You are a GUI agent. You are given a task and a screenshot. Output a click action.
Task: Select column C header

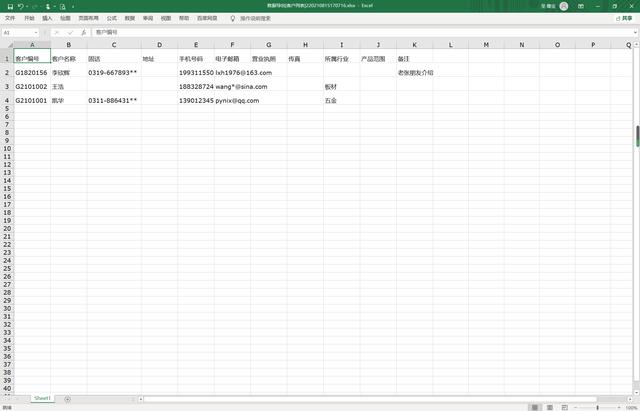pos(114,45)
